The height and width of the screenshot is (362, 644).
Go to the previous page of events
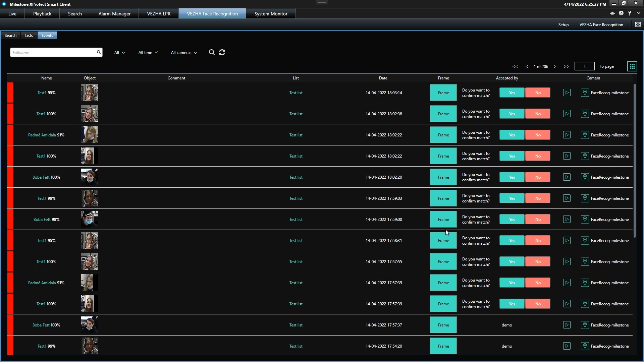click(527, 66)
